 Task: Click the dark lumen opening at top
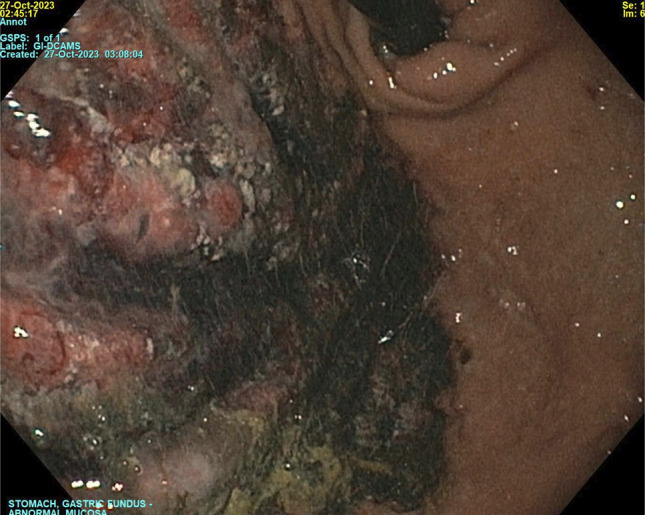[405, 19]
